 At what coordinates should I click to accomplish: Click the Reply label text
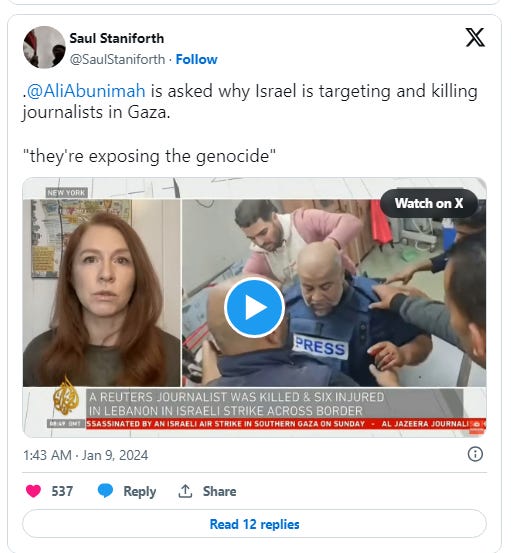(x=140, y=491)
